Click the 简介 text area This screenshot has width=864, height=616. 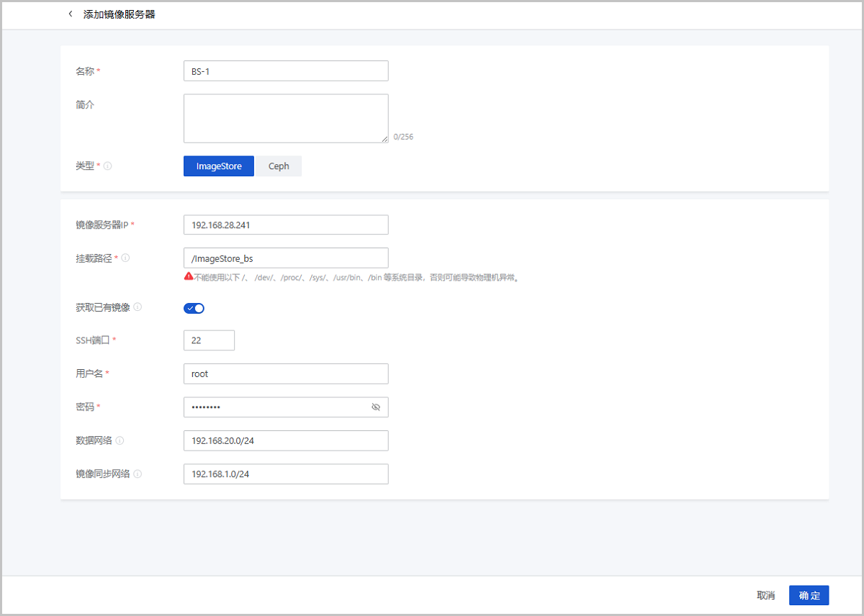[286, 118]
